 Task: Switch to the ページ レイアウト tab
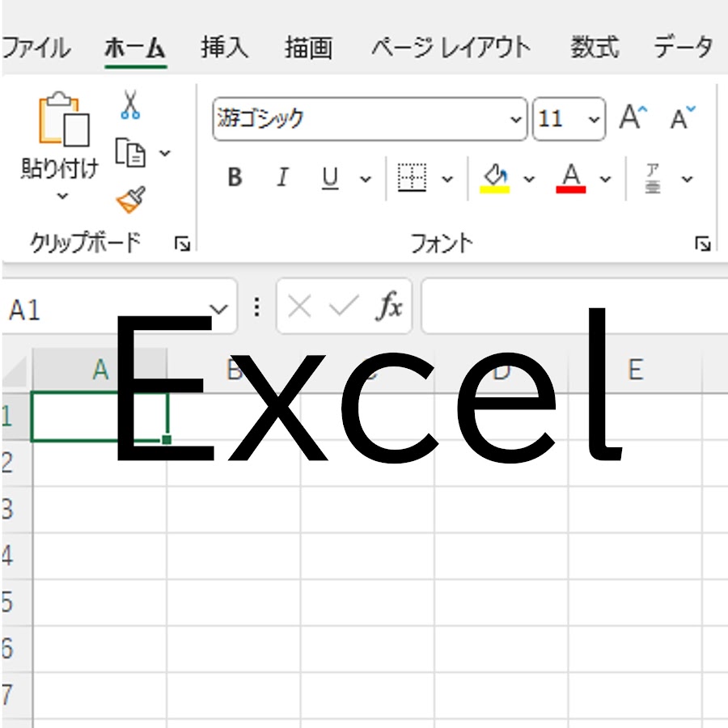[451, 48]
